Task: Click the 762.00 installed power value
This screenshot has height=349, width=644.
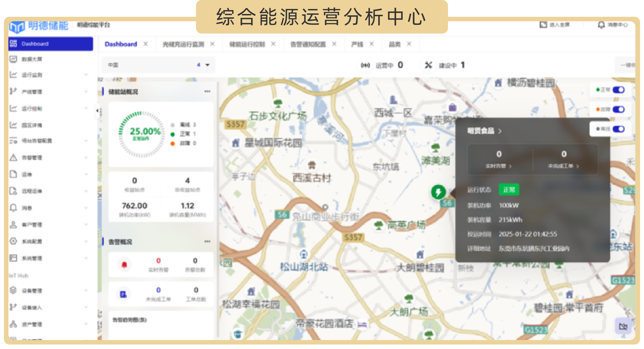Action: pos(134,206)
